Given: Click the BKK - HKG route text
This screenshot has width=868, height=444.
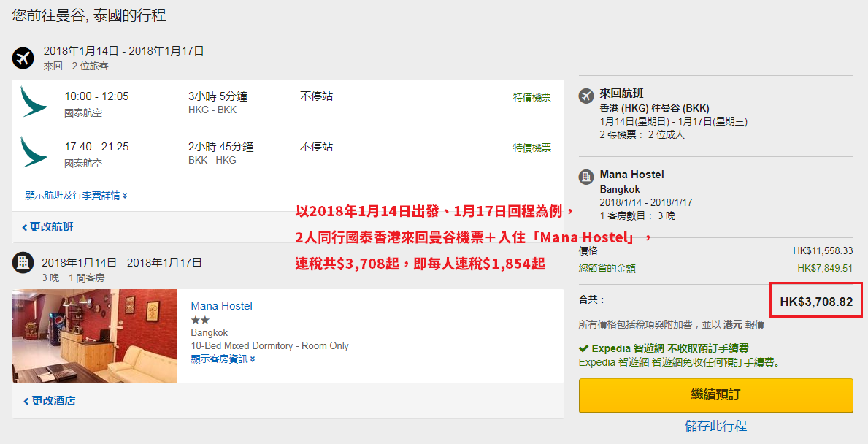Looking at the screenshot, I should pos(212,161).
